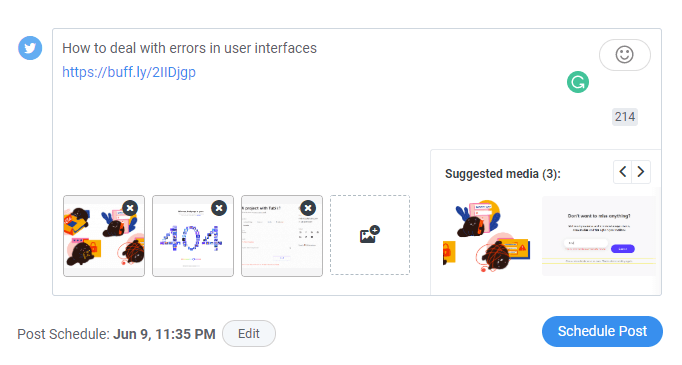Image resolution: width=682 pixels, height=365 pixels.
Task: Click the Twitter bird profile icon
Action: click(30, 48)
